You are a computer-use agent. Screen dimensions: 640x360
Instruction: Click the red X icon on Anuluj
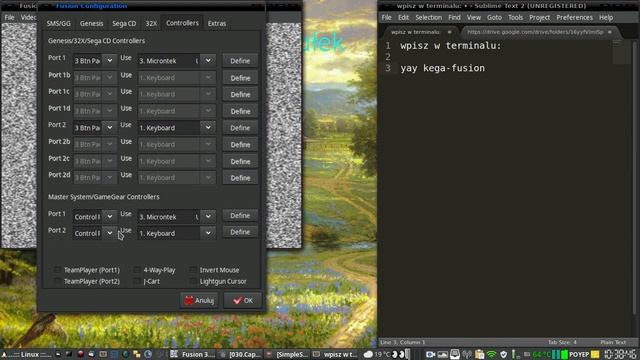tap(189, 300)
